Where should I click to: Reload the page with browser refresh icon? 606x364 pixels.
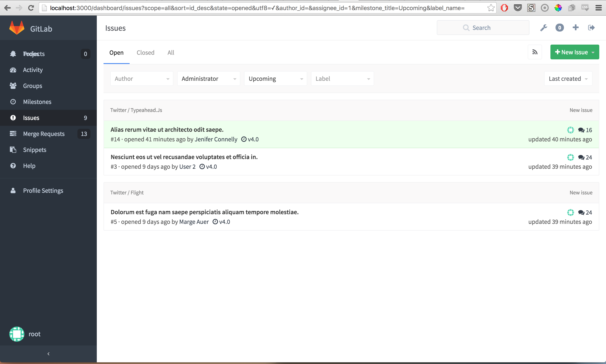tap(31, 8)
